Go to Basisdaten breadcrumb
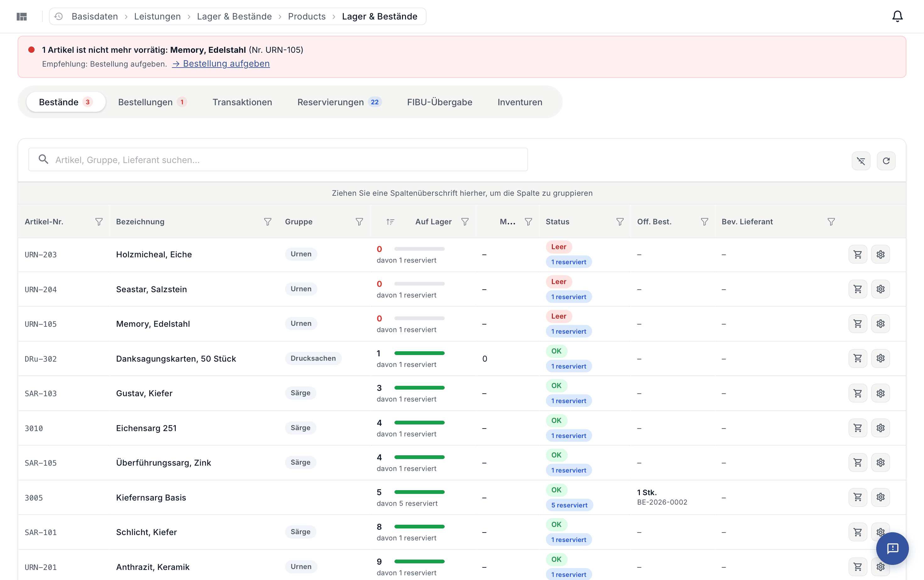 coord(95,16)
